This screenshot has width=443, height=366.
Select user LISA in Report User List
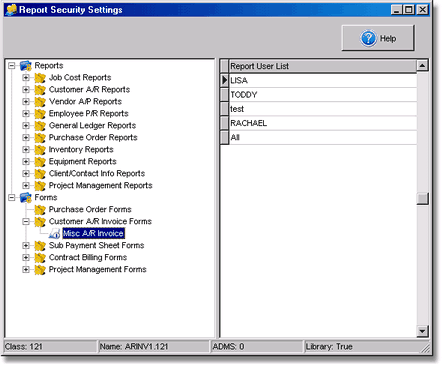point(323,80)
